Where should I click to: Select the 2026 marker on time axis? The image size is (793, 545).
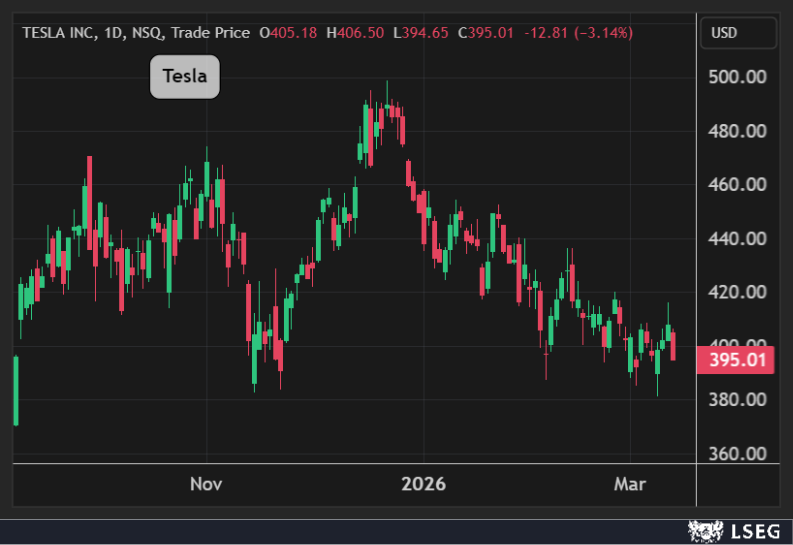point(423,484)
